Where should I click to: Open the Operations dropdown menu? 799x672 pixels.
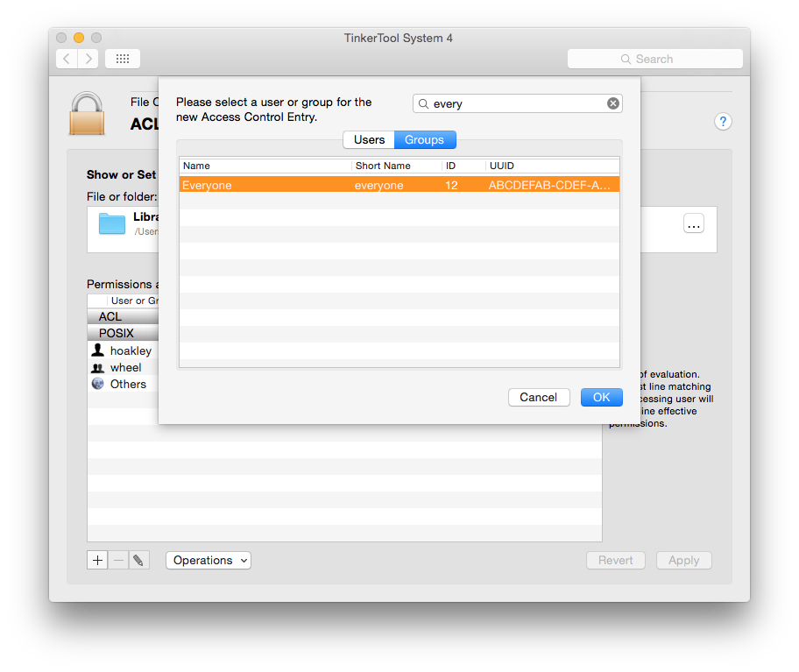coord(209,560)
